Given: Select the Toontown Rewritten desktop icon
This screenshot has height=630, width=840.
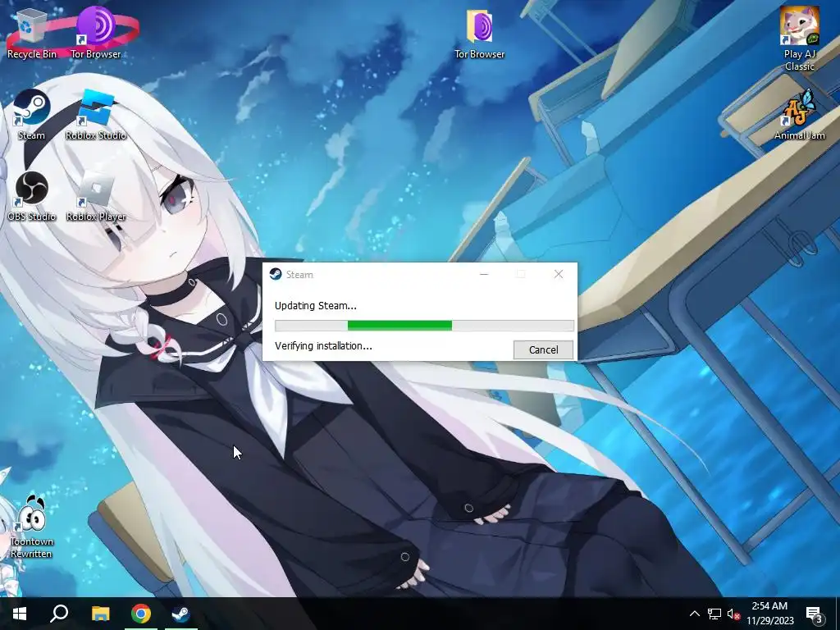Looking at the screenshot, I should click(x=31, y=527).
